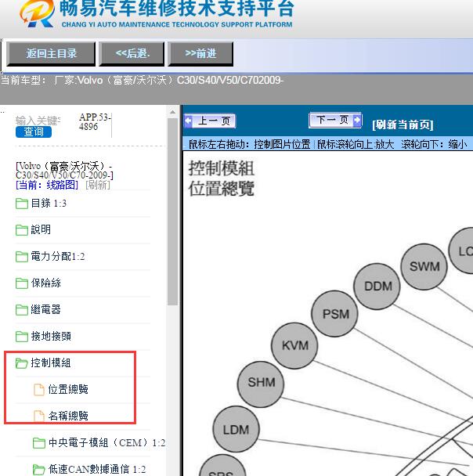Click the folder icon beside 目錄
The width and height of the screenshot is (473, 476).
(22, 204)
